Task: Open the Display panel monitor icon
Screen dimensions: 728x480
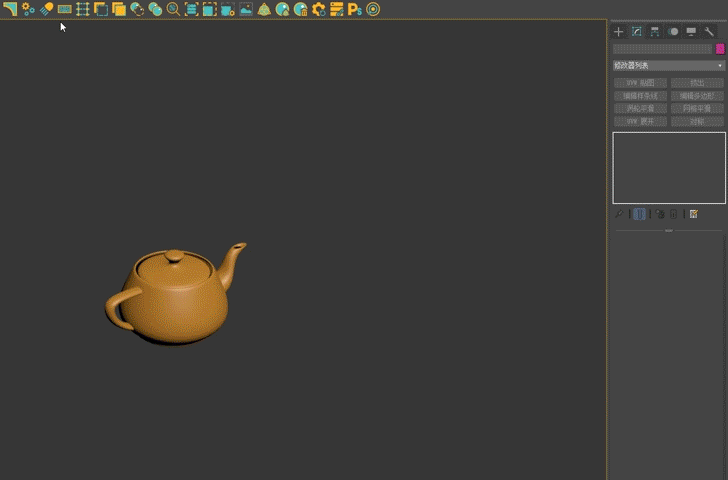Action: tap(691, 32)
